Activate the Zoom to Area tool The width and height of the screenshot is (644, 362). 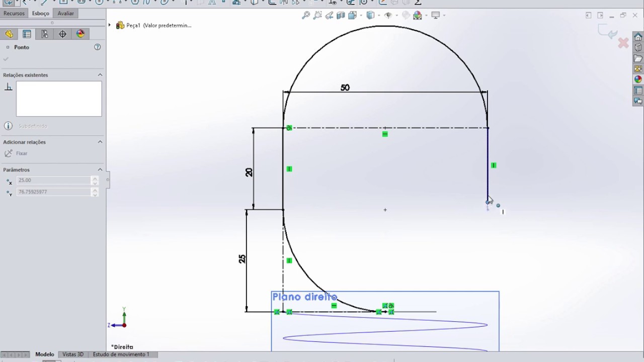(317, 15)
